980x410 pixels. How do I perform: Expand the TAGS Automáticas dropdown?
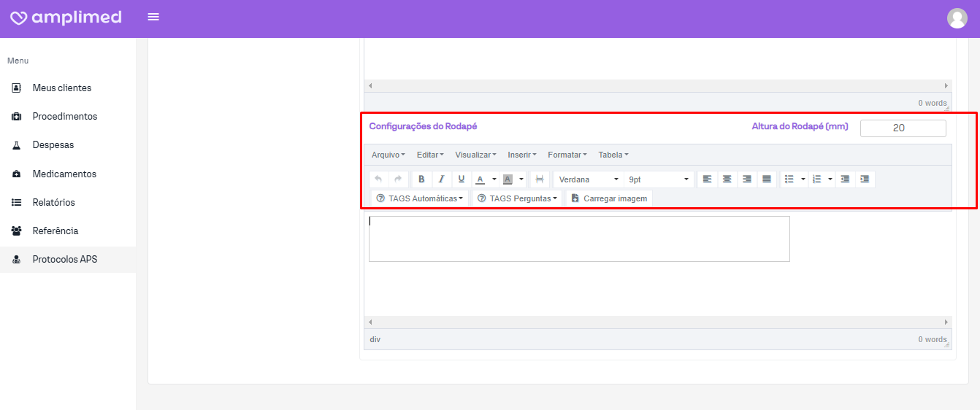(x=420, y=198)
